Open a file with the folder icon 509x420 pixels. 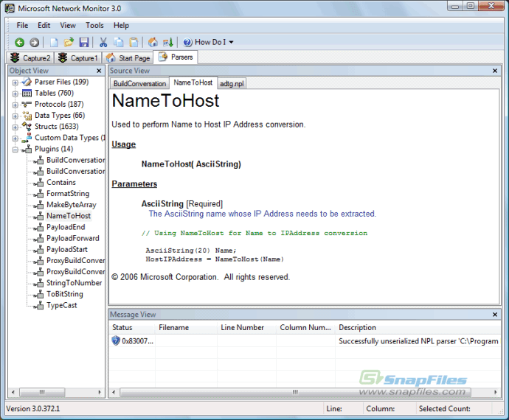click(69, 42)
